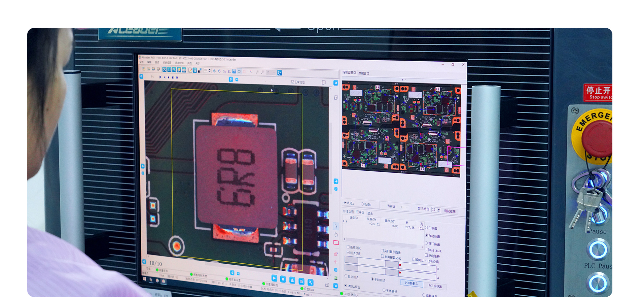
Task: Go to next record navigation arrow
Action: click(169, 77)
